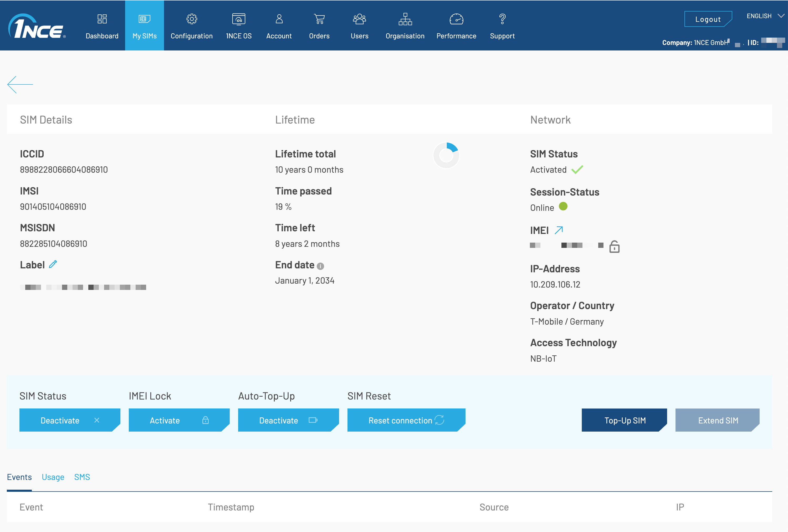Deactivate the SIM Status
The image size is (788, 532).
69,420
